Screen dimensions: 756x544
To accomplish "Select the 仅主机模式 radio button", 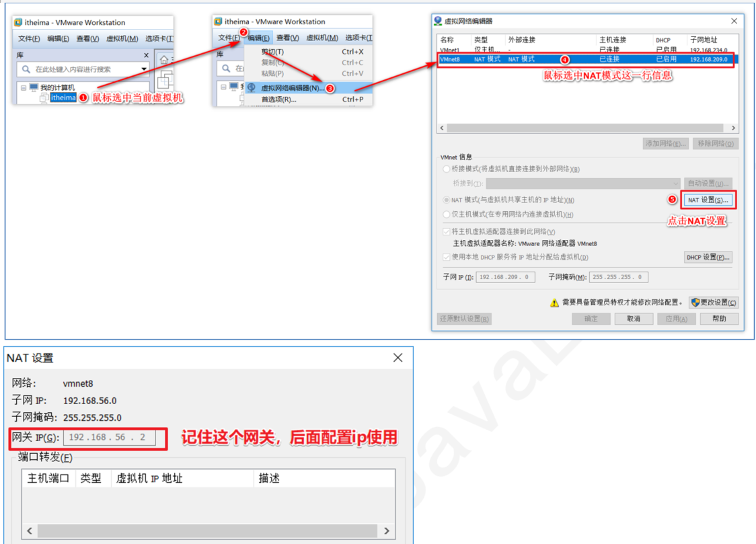I will tap(447, 215).
